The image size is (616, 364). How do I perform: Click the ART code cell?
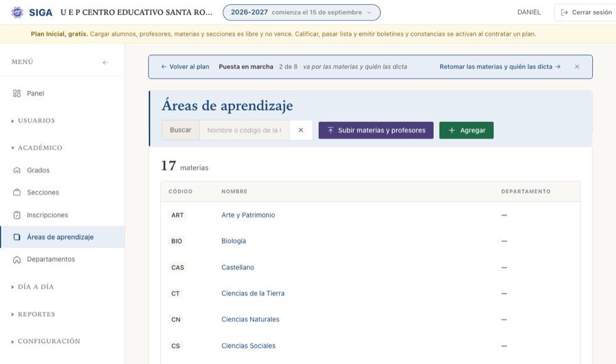click(177, 215)
